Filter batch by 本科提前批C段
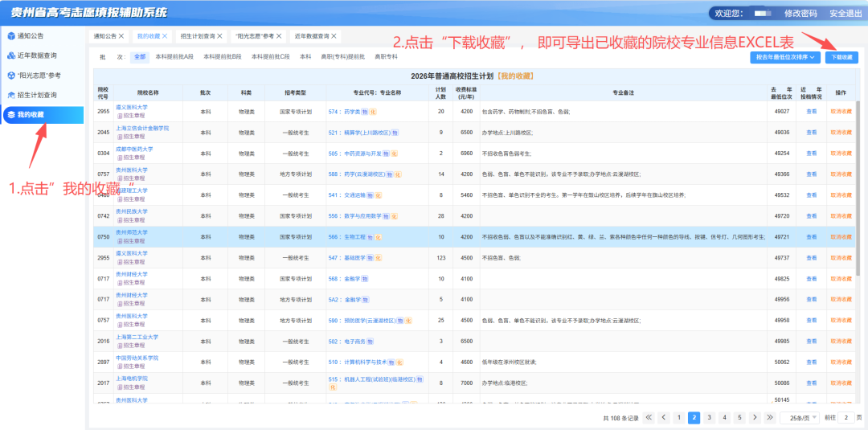 click(x=271, y=57)
